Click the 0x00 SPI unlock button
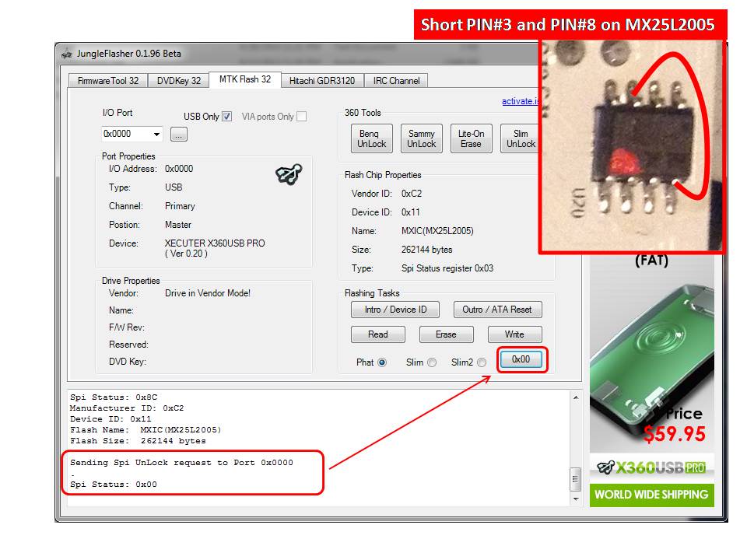Viewport: 747px width, 560px height. point(521,359)
